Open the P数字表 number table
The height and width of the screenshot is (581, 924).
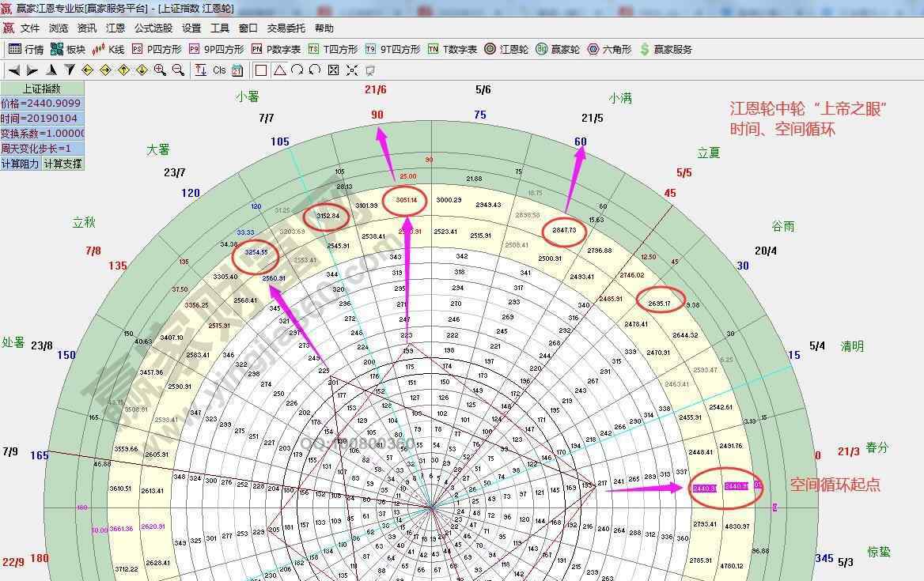tap(276, 50)
